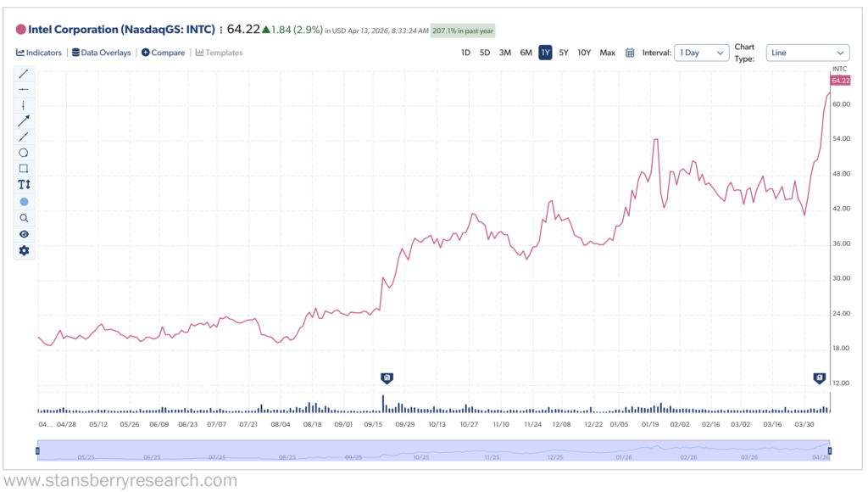868x492 pixels.
Task: Open the text annotation tool
Action: point(23,185)
